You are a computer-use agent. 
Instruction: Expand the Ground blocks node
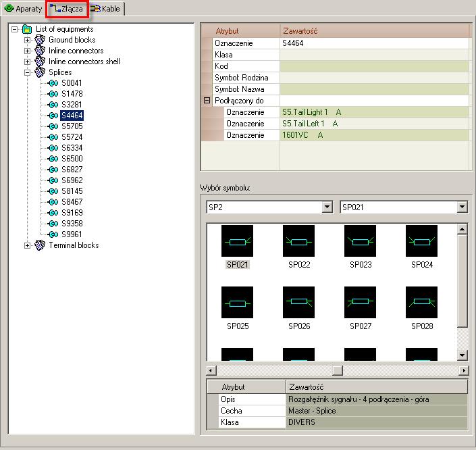[27, 40]
